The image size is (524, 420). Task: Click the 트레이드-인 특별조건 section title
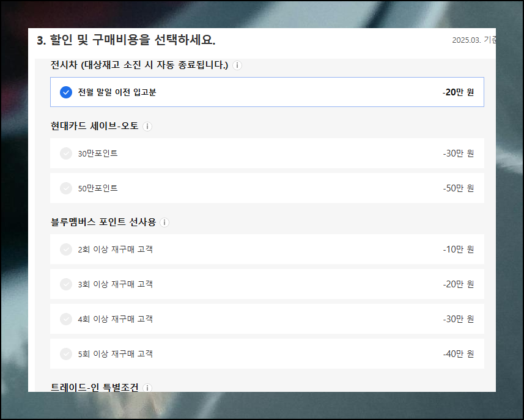click(95, 387)
